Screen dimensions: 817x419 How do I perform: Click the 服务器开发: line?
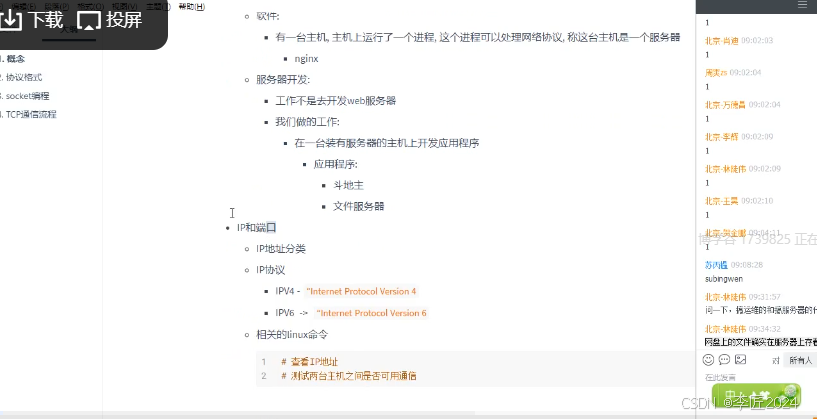(x=283, y=80)
